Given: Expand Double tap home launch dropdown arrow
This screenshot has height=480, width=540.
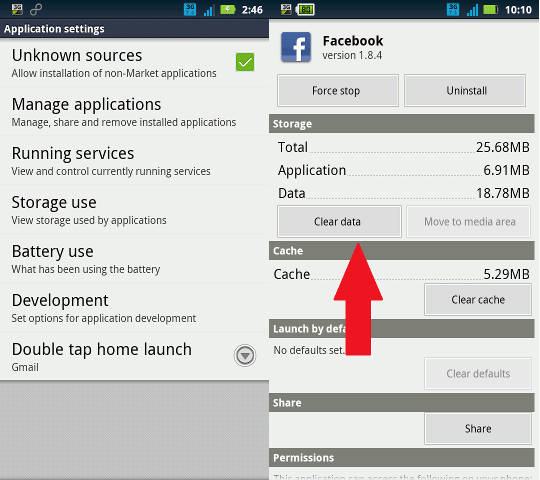Looking at the screenshot, I should (245, 355).
